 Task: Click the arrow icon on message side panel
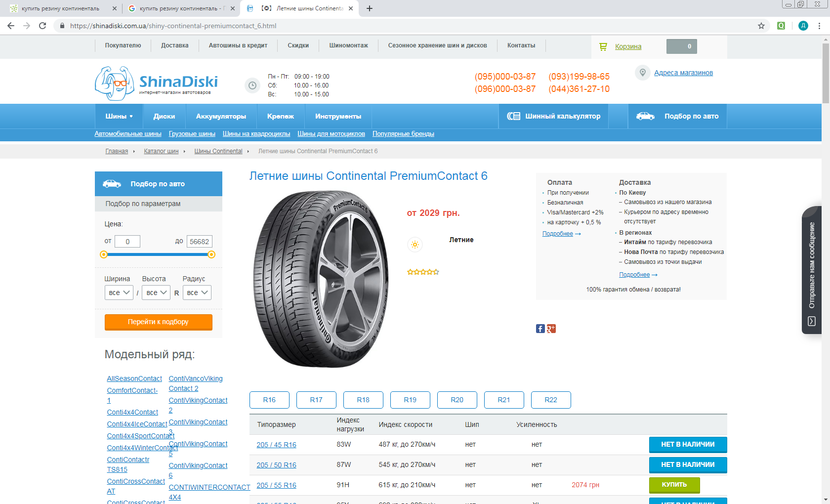coord(811,321)
